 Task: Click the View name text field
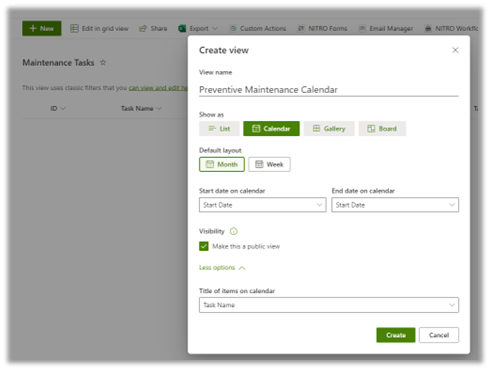(x=329, y=90)
